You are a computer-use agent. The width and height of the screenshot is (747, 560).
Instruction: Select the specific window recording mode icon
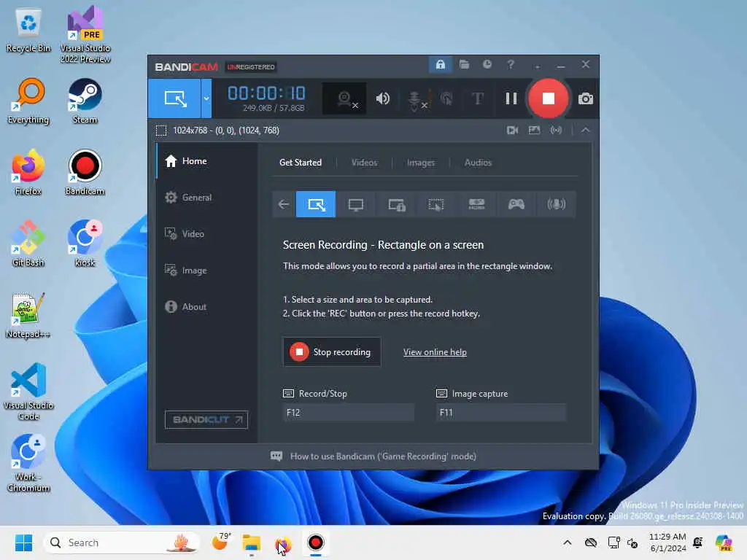point(396,204)
